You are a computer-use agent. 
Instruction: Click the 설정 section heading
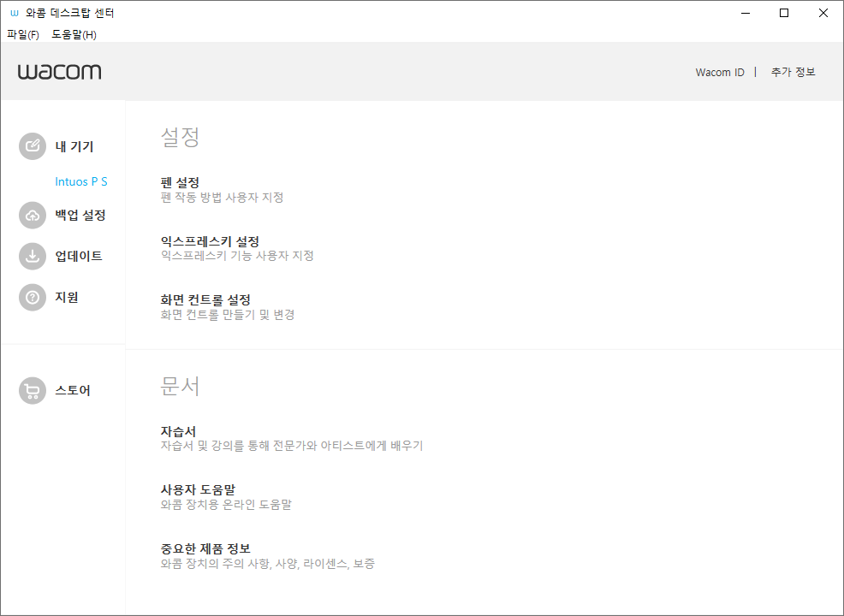180,137
